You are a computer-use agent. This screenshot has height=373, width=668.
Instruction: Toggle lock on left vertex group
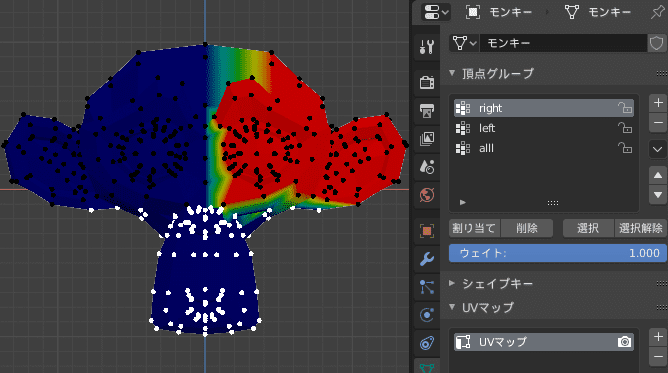tap(625, 128)
